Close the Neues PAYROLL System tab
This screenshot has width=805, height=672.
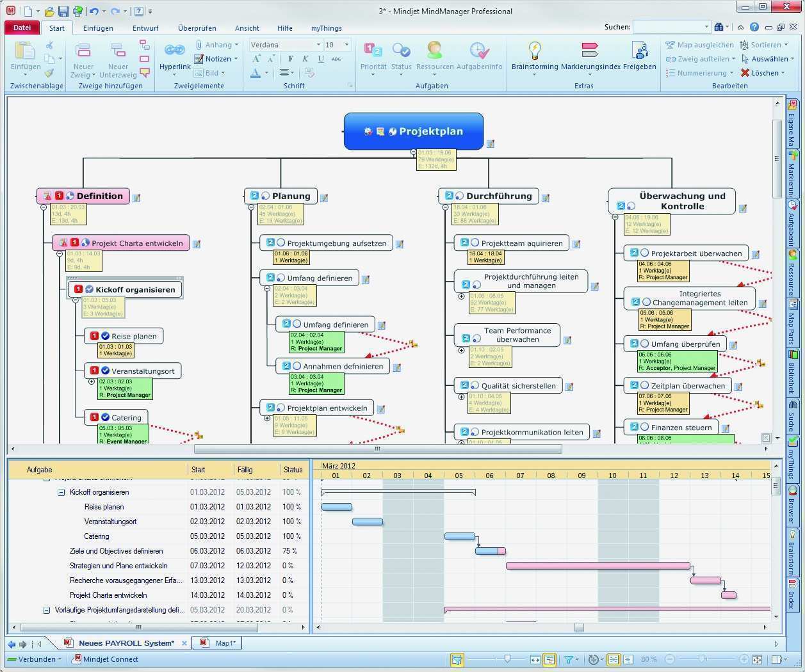click(184, 643)
